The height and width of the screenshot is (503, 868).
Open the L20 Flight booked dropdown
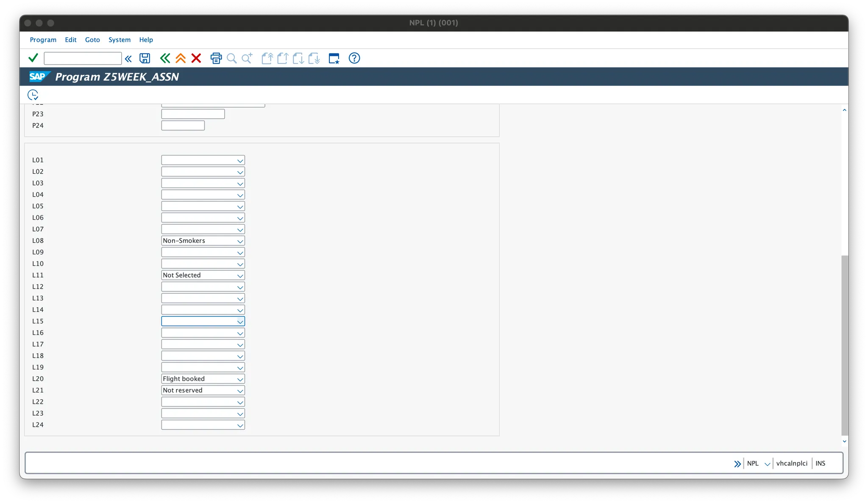[x=240, y=379]
